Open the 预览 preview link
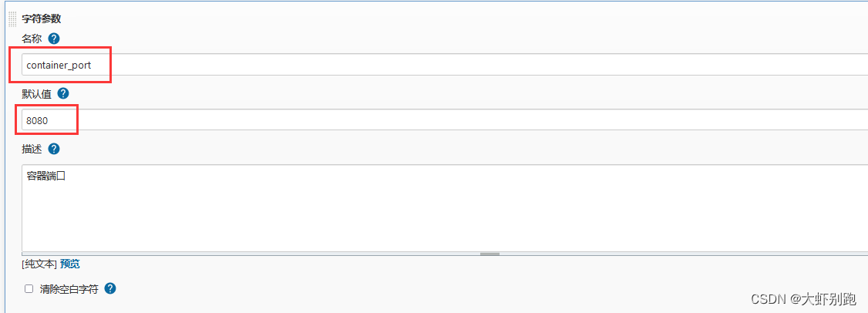Screen dimensions: 868x313 pos(69,264)
